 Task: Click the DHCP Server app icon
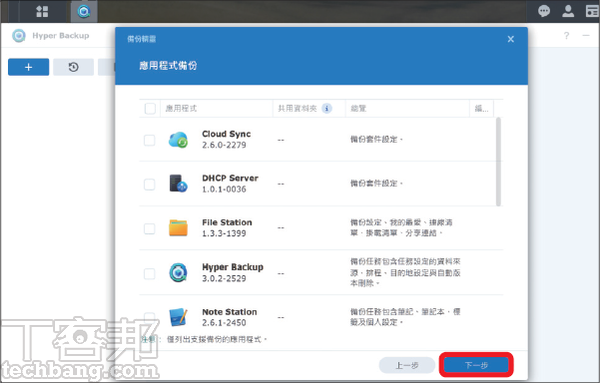(x=178, y=183)
